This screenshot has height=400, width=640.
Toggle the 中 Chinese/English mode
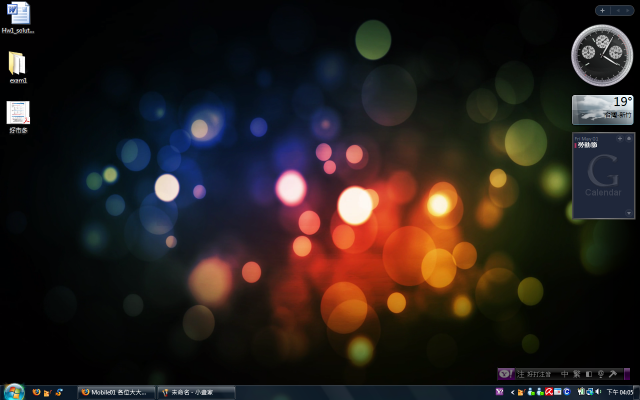(x=564, y=374)
